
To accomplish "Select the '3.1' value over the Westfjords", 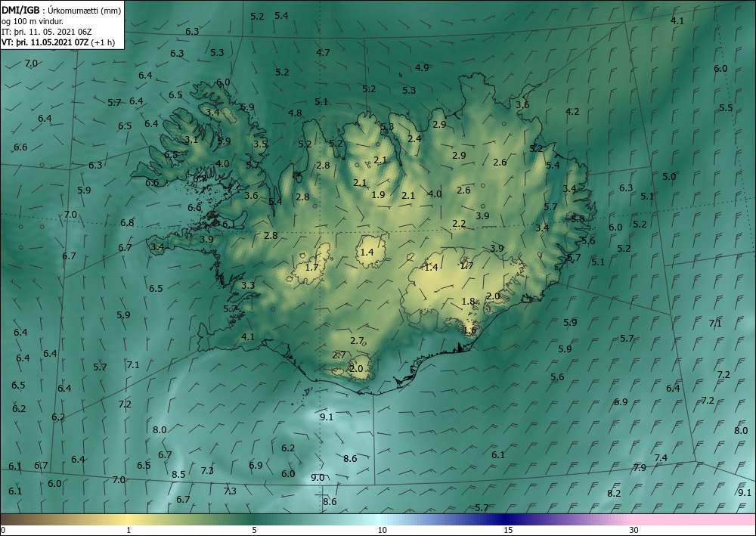I will (191, 140).
